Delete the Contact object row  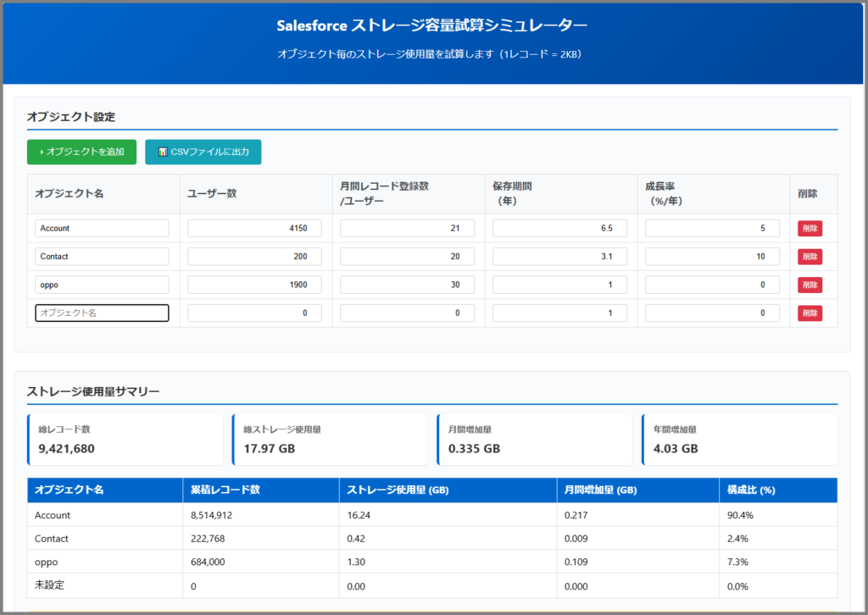point(809,257)
